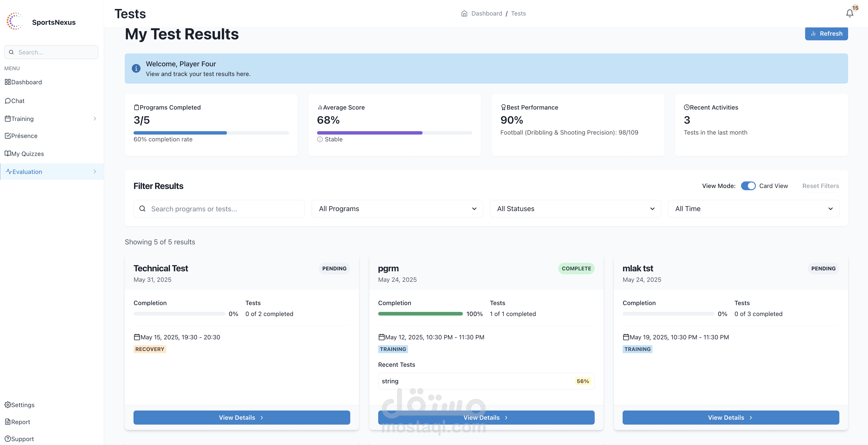The height and width of the screenshot is (445, 868).
Task: Open Présence in sidebar menu
Action: 24,136
